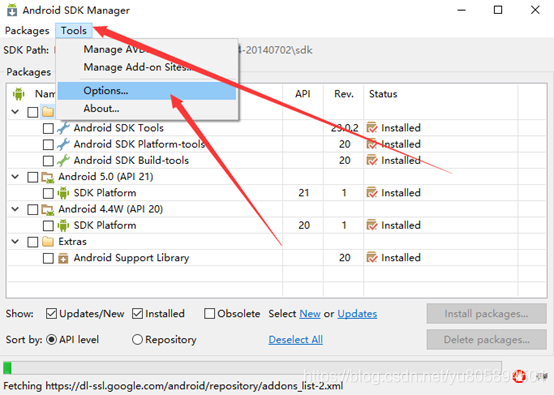Screen dimensions: 554x395
Task: Click the android robot icon for the API 21 SDK Platform
Action: click(63, 193)
